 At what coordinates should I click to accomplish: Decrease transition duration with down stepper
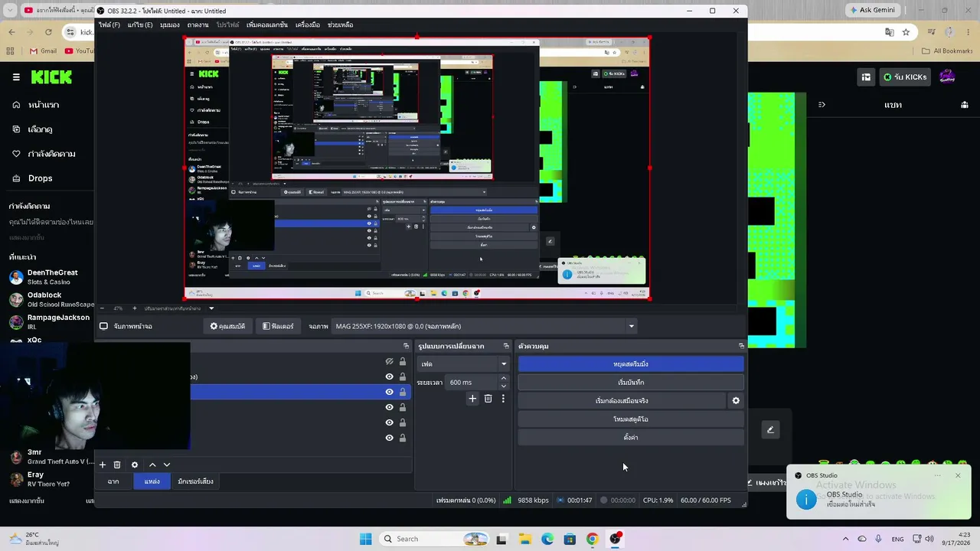click(503, 386)
